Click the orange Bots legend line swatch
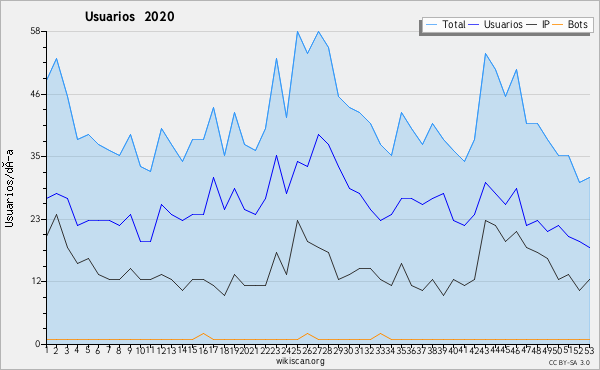Image resolution: width=600 pixels, height=370 pixels. click(558, 25)
